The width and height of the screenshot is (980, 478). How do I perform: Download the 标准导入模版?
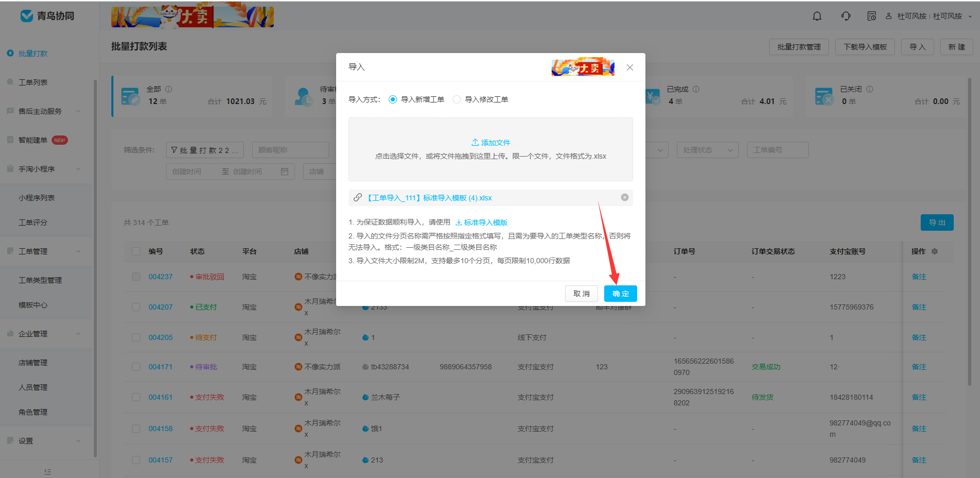tap(481, 223)
